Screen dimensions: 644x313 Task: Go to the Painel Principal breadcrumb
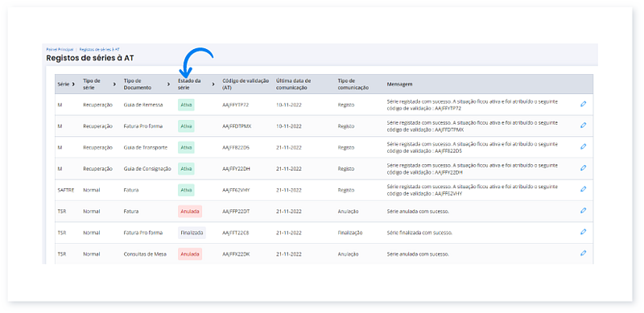click(60, 49)
